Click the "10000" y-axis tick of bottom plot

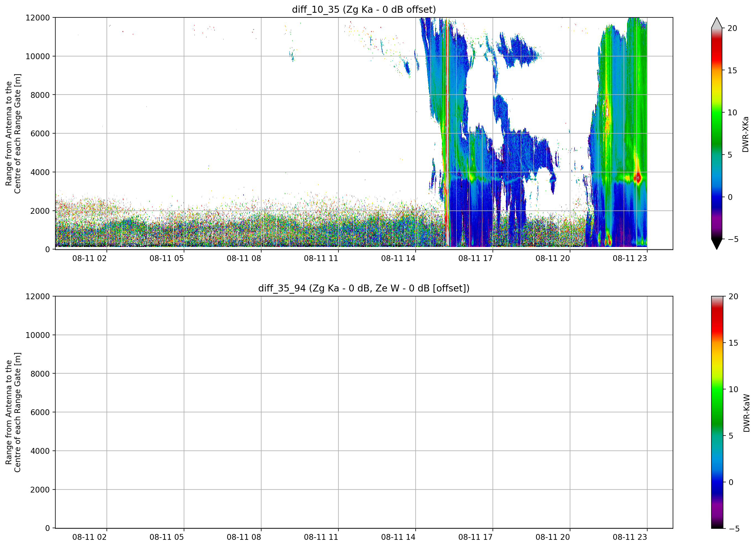click(38, 335)
